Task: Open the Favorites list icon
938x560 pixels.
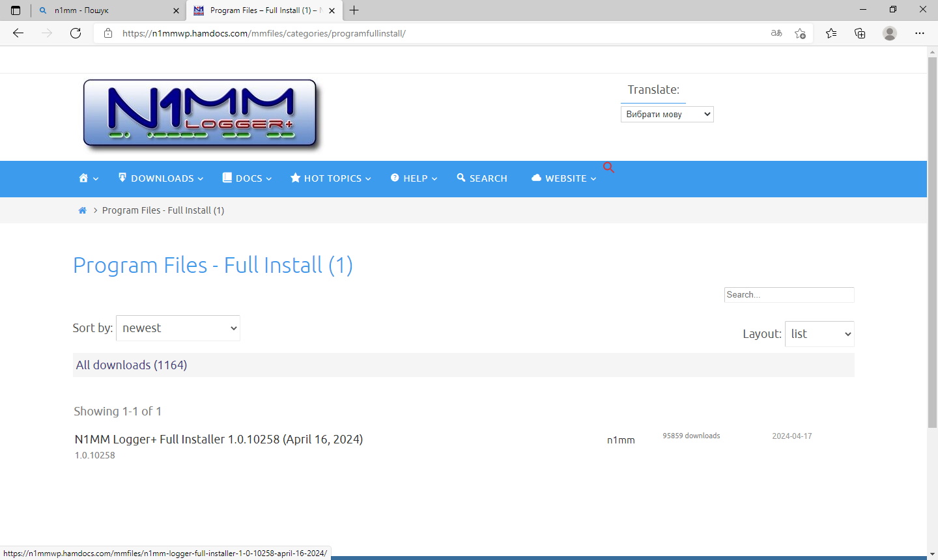Action: pos(831,33)
